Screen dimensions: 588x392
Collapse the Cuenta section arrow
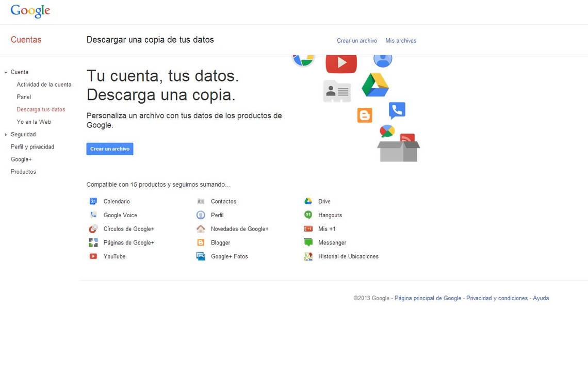tap(6, 72)
